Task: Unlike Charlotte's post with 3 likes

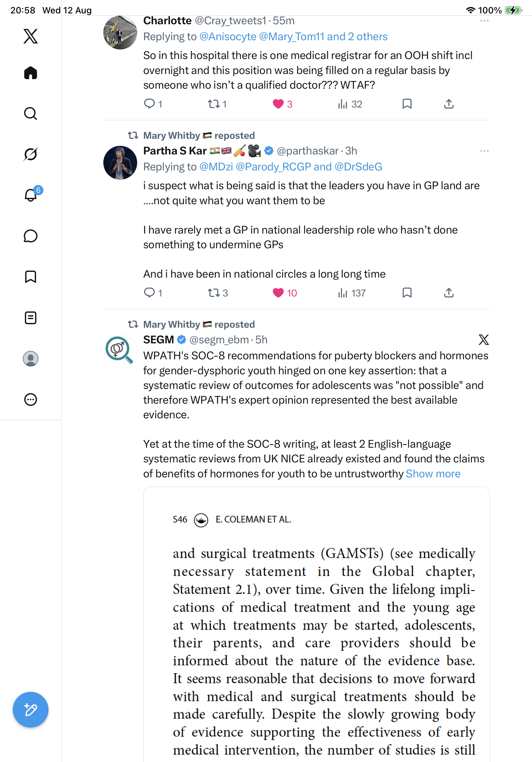Action: pyautogui.click(x=283, y=104)
